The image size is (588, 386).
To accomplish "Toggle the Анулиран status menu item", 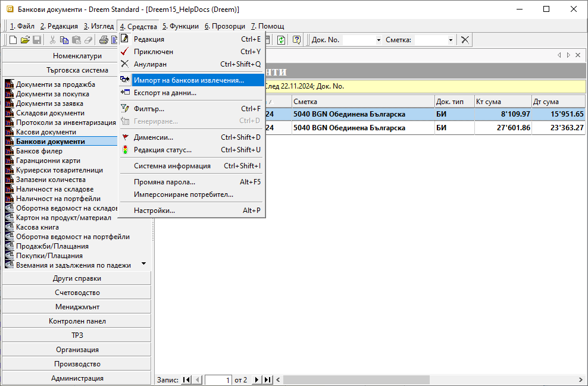I will pyautogui.click(x=150, y=64).
